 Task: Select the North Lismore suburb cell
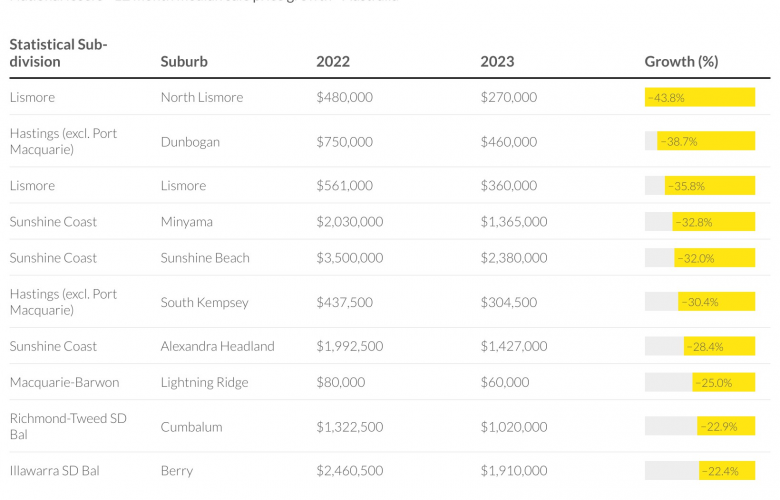[x=201, y=98]
